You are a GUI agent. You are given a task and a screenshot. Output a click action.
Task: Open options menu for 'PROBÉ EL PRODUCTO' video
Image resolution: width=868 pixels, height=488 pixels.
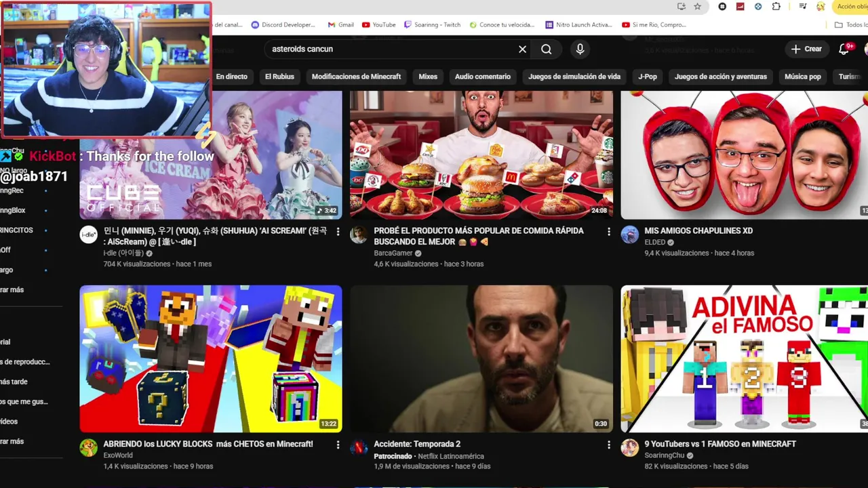pyautogui.click(x=608, y=232)
